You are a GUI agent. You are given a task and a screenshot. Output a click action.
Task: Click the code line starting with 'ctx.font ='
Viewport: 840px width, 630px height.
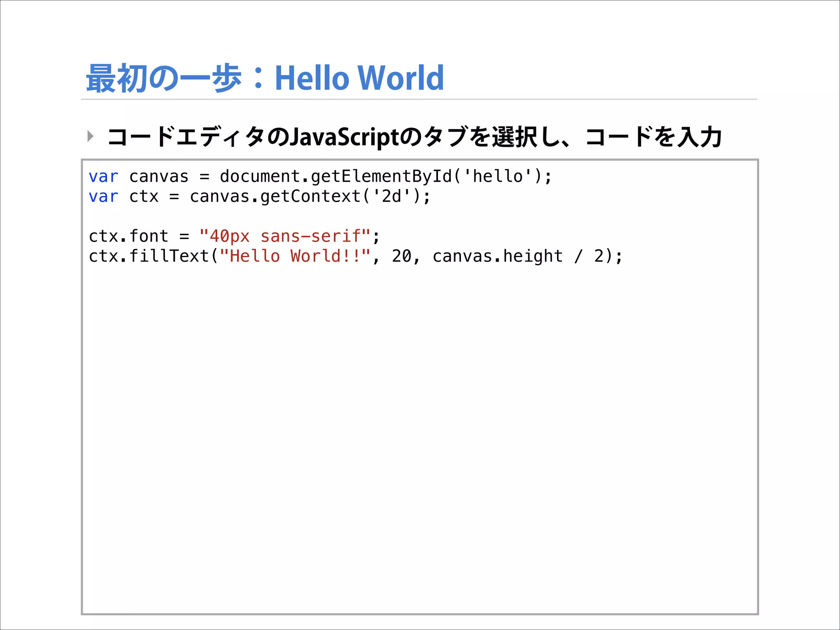pos(234,236)
